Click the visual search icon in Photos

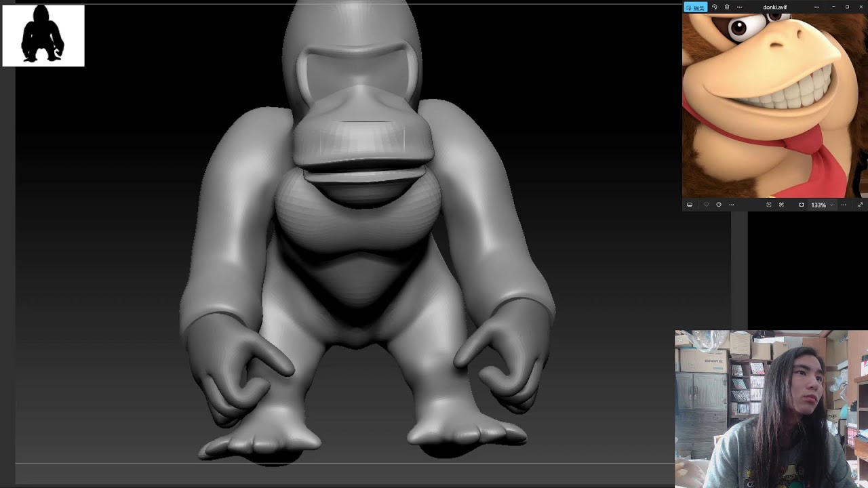click(768, 205)
